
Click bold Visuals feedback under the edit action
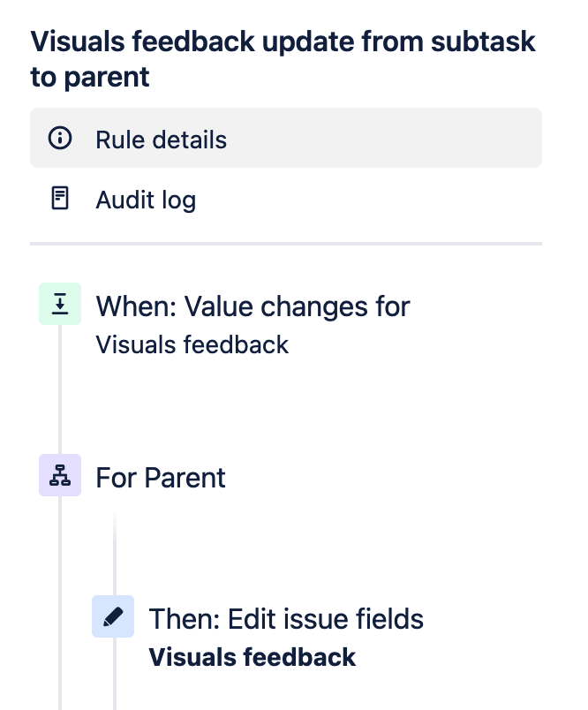[x=253, y=657]
